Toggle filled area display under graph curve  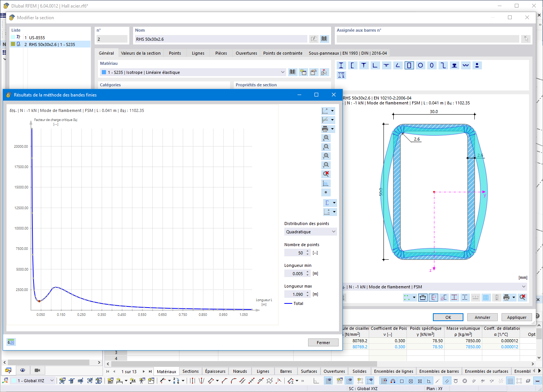tap(326, 184)
